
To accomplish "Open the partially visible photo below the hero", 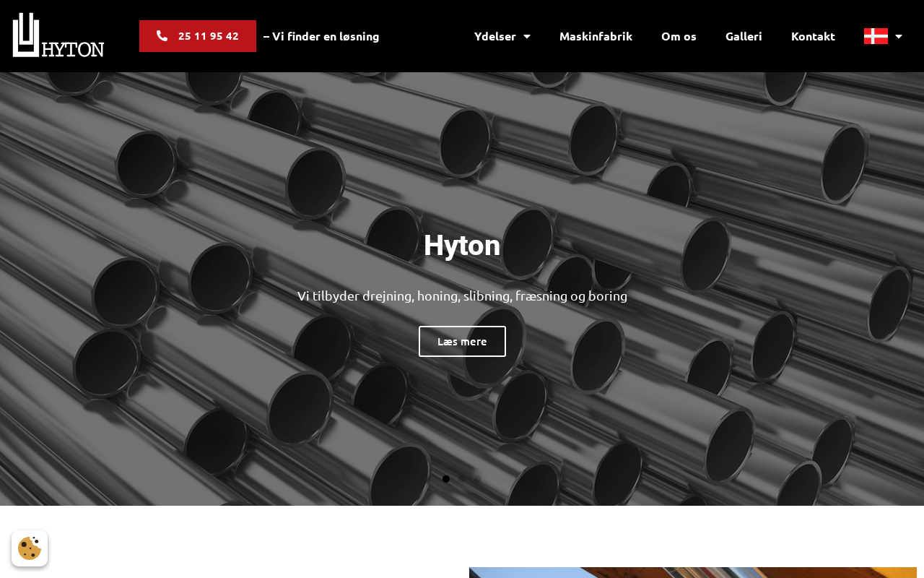I will point(693,572).
